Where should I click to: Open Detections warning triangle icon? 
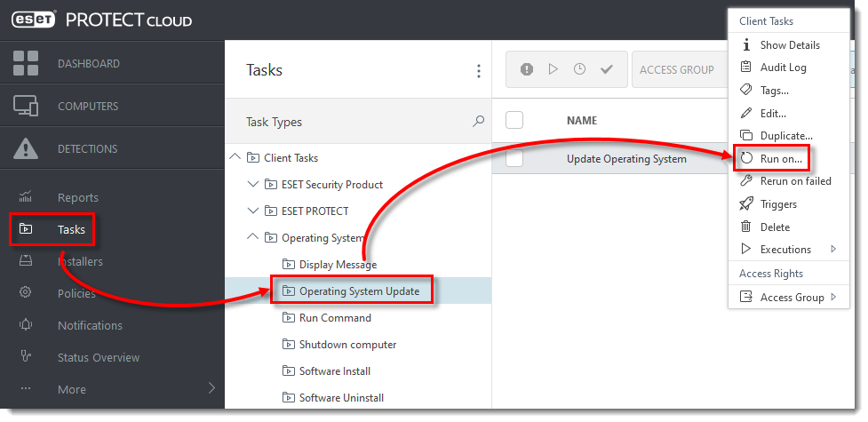click(26, 148)
